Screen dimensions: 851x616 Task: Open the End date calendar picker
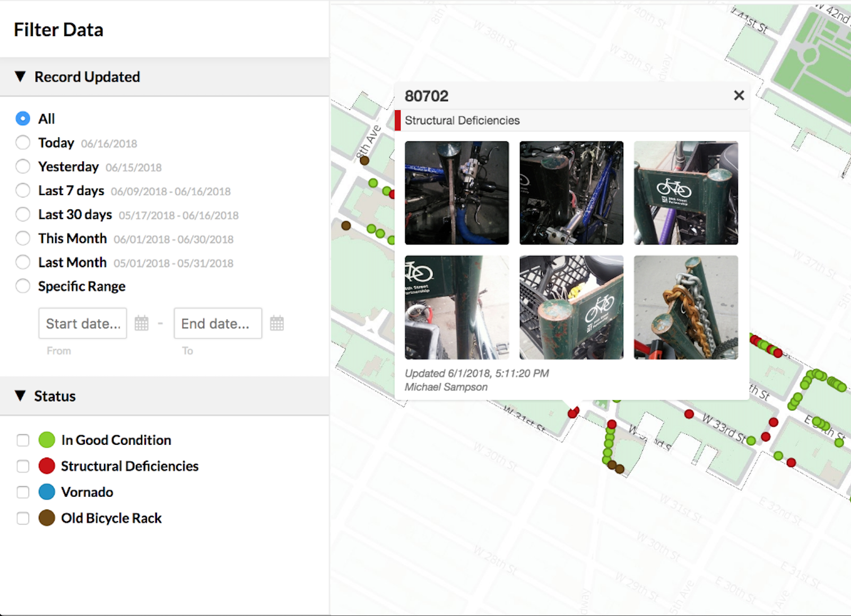coord(277,323)
